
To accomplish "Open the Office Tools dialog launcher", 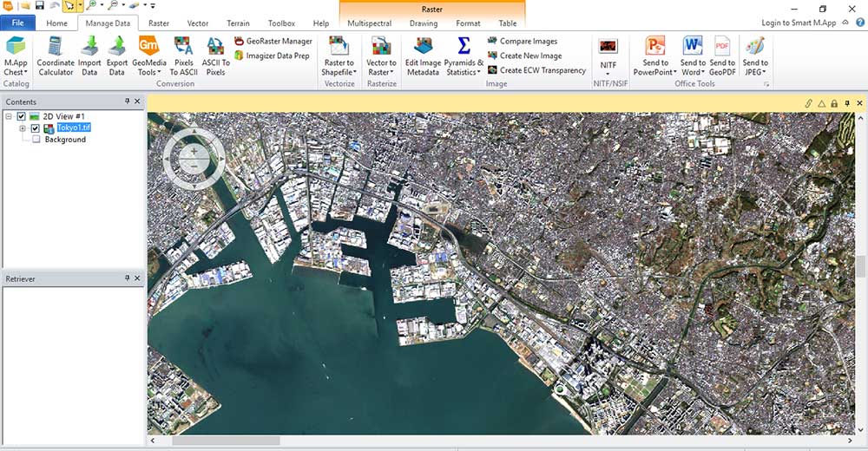I will [x=766, y=84].
